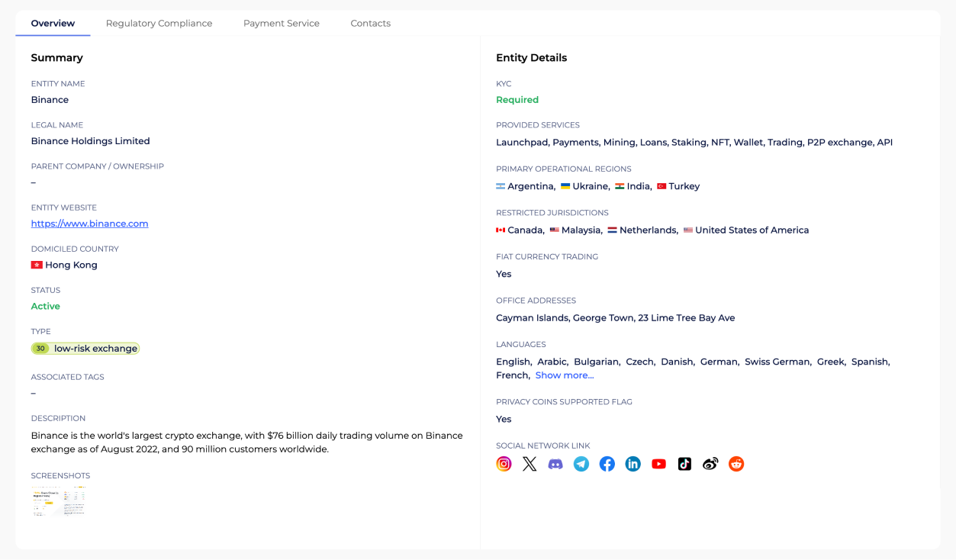Open the Instagram social link icon
Viewport: 956px width, 560px height.
pyautogui.click(x=504, y=464)
